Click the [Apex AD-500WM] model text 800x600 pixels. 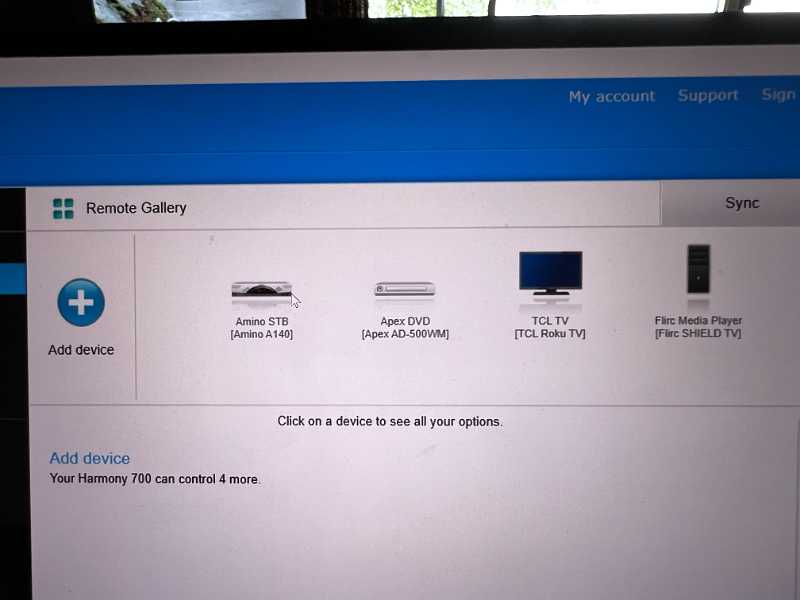(405, 334)
